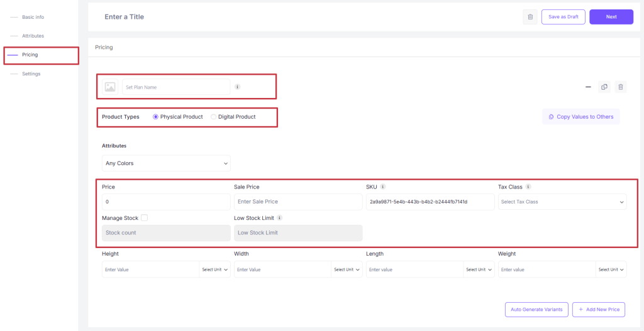
Task: Go to the Basic info section
Action: [33, 17]
